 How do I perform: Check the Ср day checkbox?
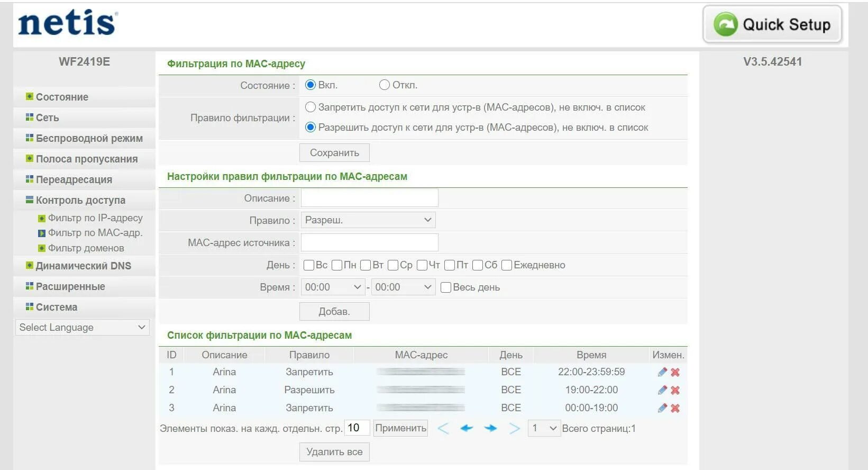tap(393, 265)
